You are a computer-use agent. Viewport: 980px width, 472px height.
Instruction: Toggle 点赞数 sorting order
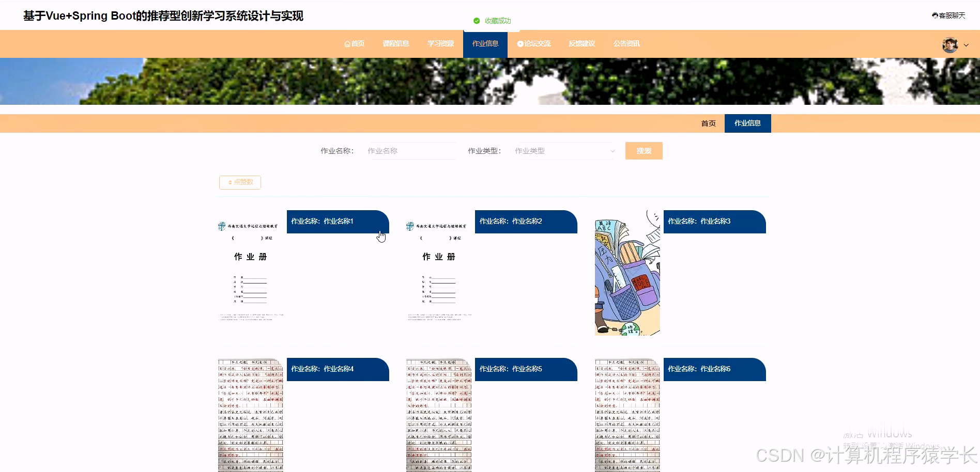[x=240, y=182]
